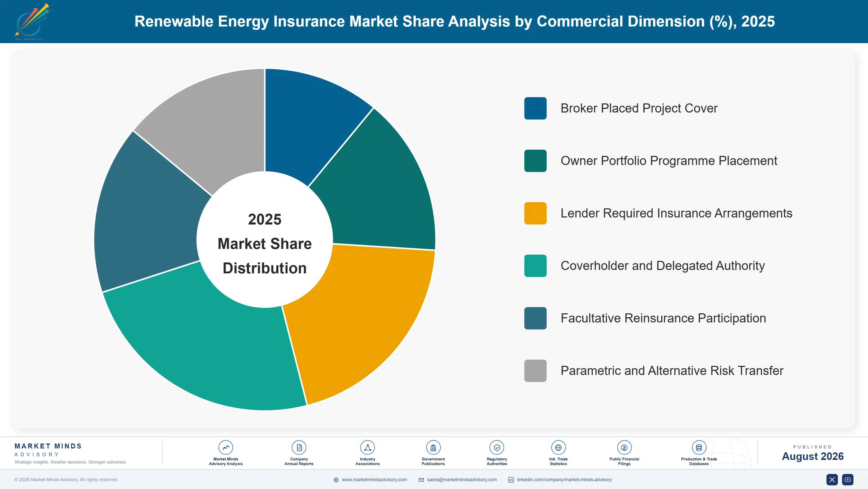
Task: Click 'Lender Required Insurance Arrangements' legend label
Action: point(676,213)
